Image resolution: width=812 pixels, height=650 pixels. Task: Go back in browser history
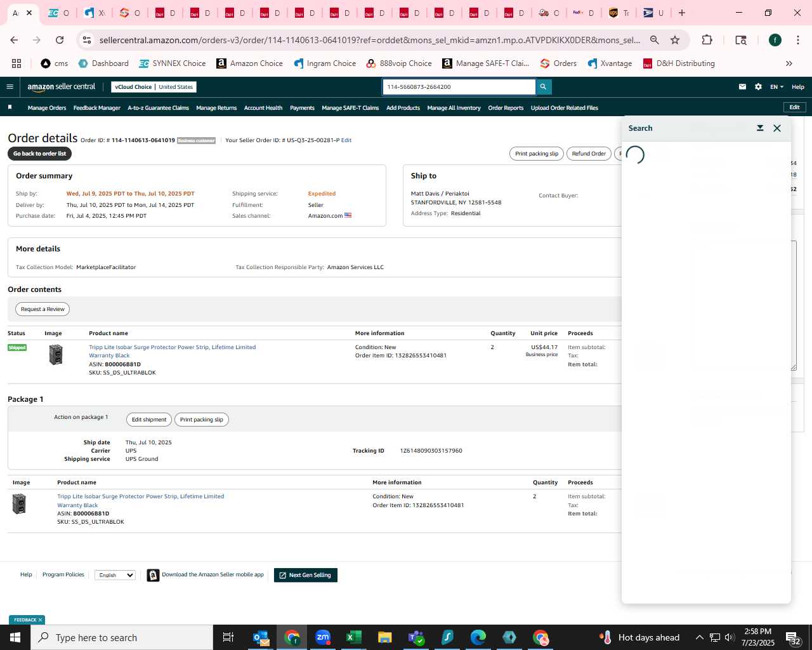tap(14, 40)
